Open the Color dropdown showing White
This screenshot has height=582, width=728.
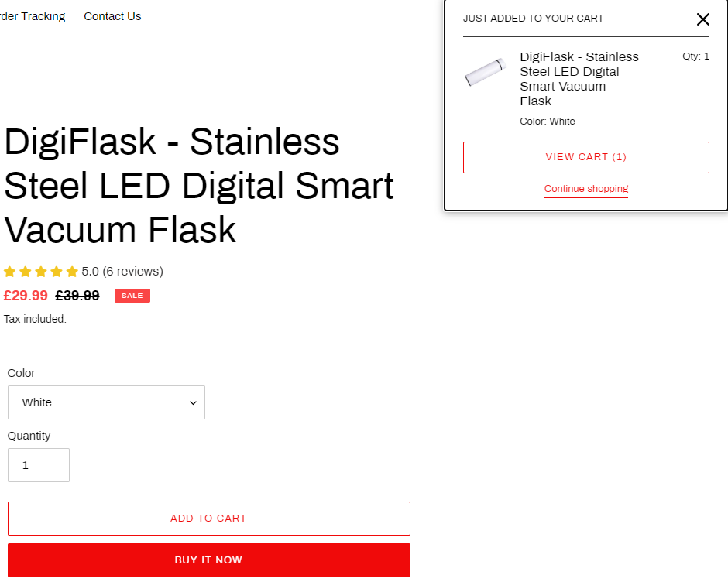click(106, 402)
